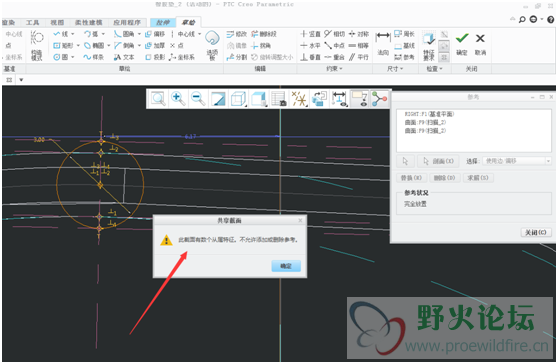Open the 椭圆 tool dropdown arrow
The height and width of the screenshot is (364, 558).
109,46
